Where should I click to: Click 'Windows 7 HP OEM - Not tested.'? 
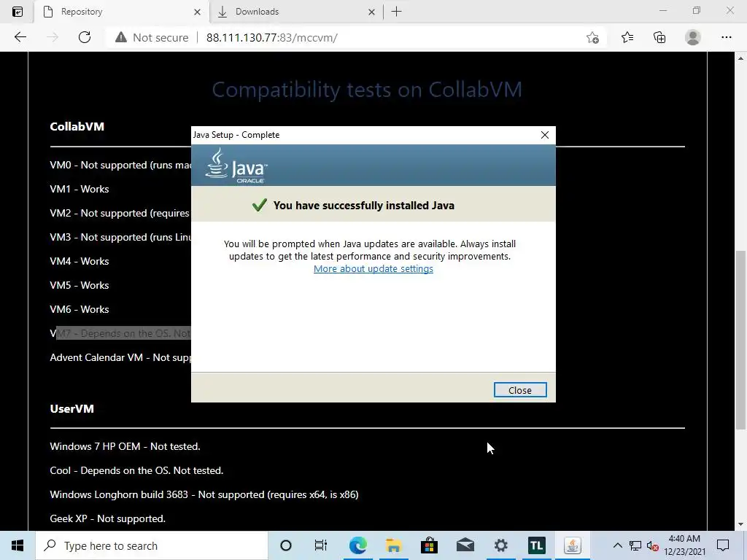click(125, 446)
